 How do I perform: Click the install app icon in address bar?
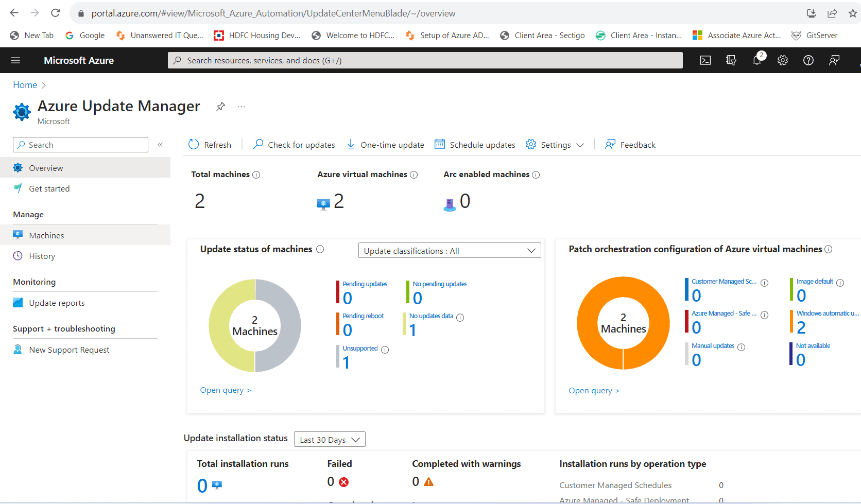[812, 13]
